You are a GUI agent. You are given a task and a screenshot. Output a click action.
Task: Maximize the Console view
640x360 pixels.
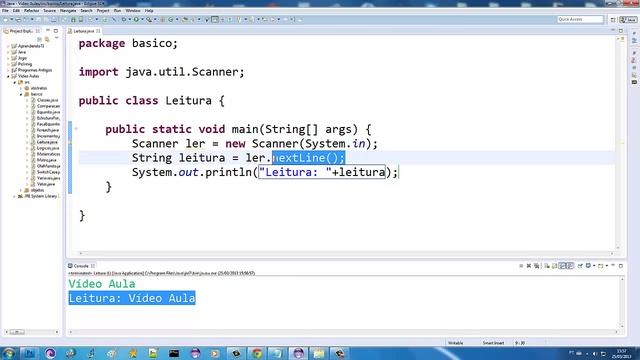pyautogui.click(x=621, y=265)
